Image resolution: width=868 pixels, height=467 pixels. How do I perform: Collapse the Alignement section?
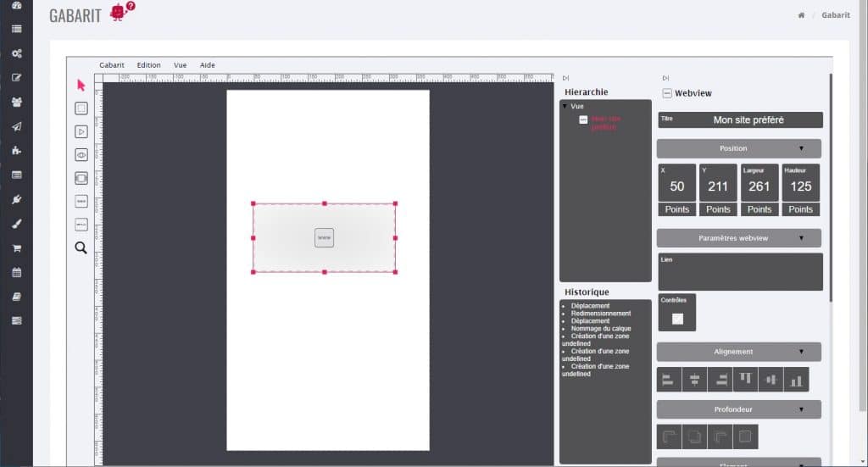[739, 352]
